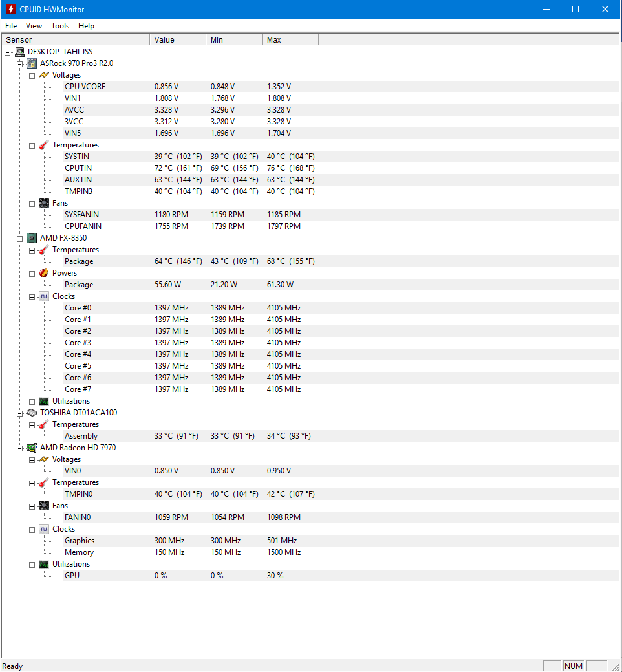Screen dimensions: 622x672
Task: Collapse the motherboard Fans group
Action: 32,204
